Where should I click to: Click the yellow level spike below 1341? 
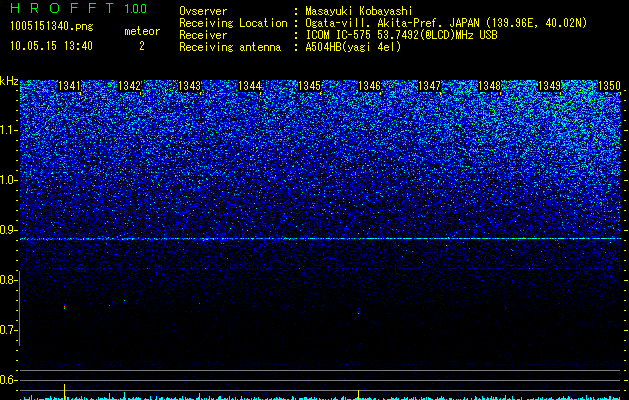(x=65, y=392)
